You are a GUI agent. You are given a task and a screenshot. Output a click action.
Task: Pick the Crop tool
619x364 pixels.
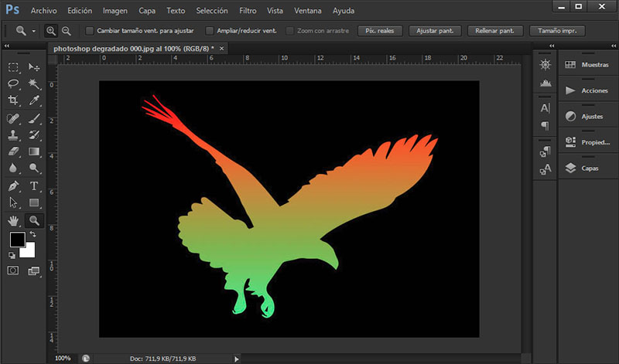[14, 101]
